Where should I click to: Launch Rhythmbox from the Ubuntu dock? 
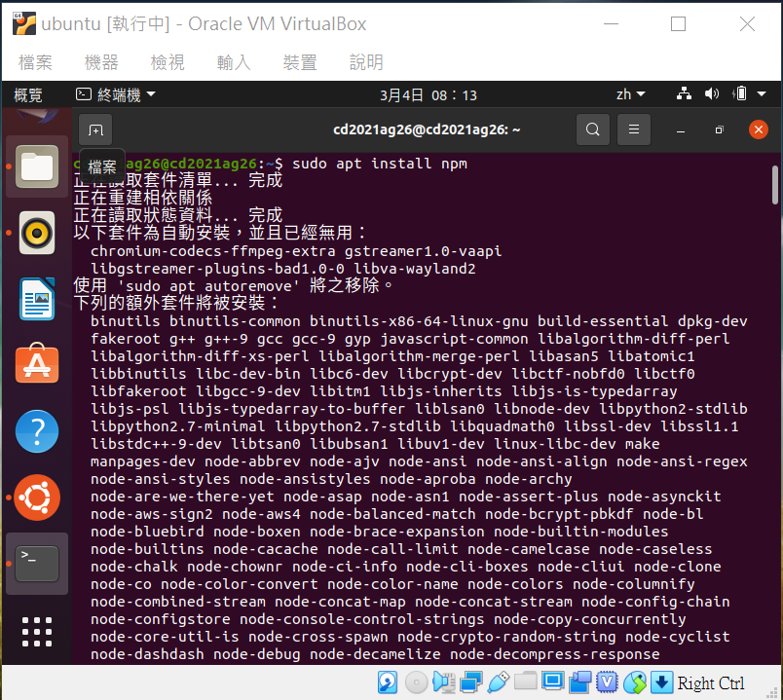click(37, 233)
